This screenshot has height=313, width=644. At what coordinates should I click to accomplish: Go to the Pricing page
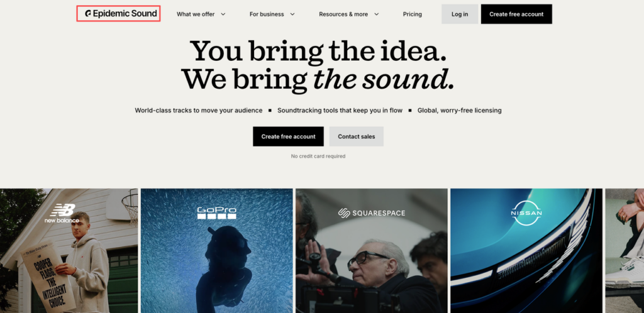[413, 14]
